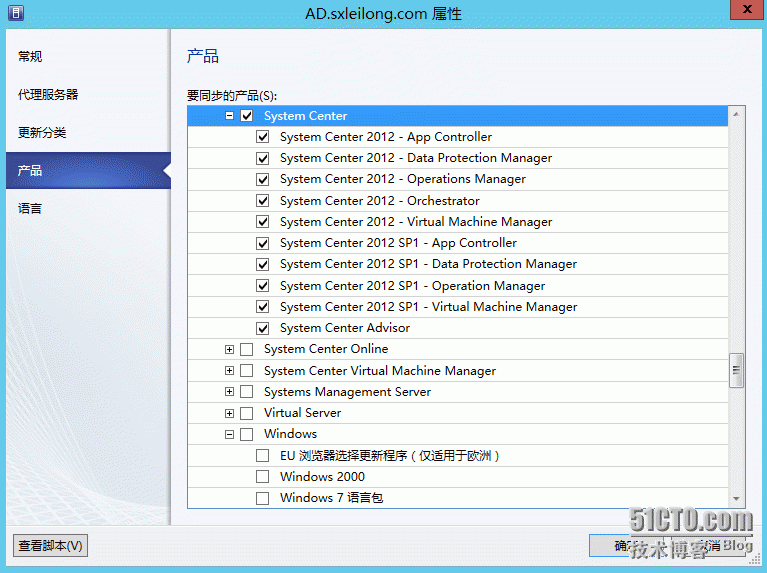Uncheck System Center 2012 SP1 - Operation Manager
The width and height of the screenshot is (767, 573).
(x=263, y=285)
